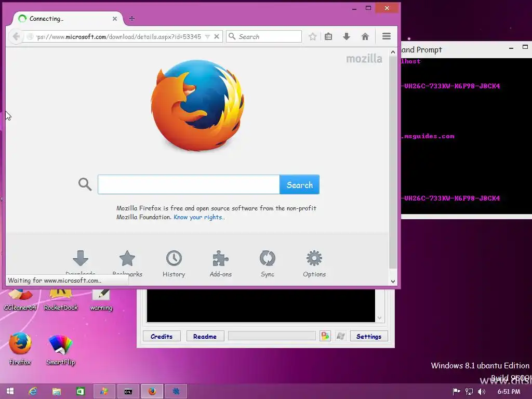Image resolution: width=532 pixels, height=399 pixels.
Task: Open Action Center flag in tray
Action: coord(457,392)
